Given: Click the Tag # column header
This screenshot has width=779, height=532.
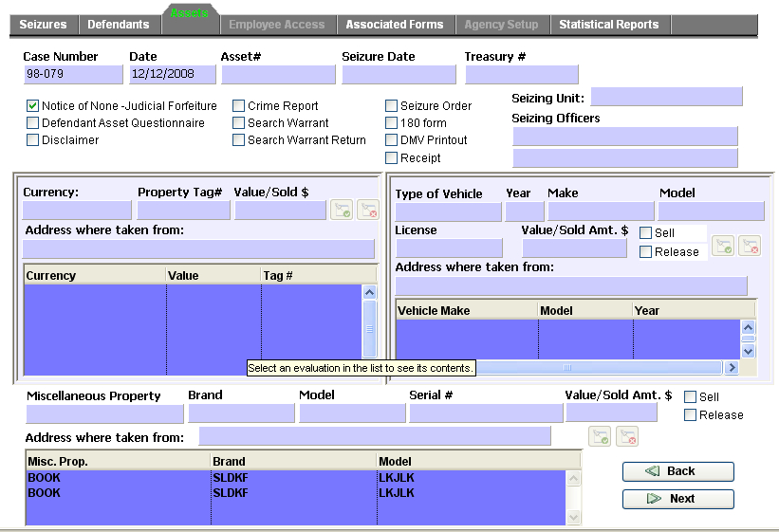Looking at the screenshot, I should 319,276.
